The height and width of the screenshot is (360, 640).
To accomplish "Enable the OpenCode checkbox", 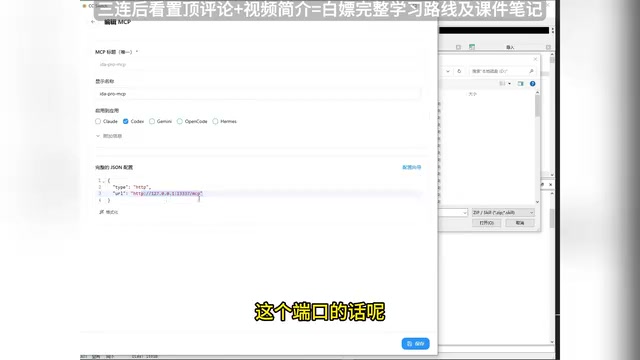I will (x=180, y=121).
